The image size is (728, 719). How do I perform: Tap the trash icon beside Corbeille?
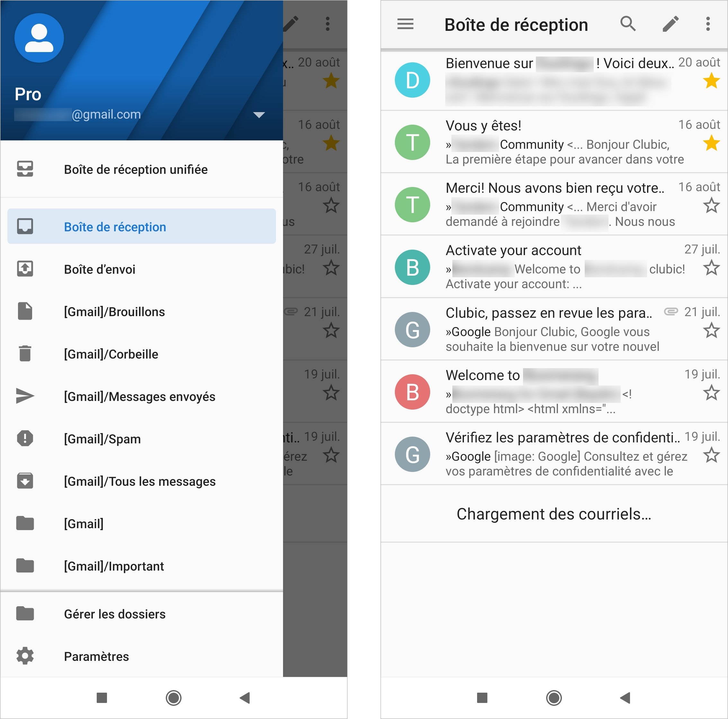25,353
